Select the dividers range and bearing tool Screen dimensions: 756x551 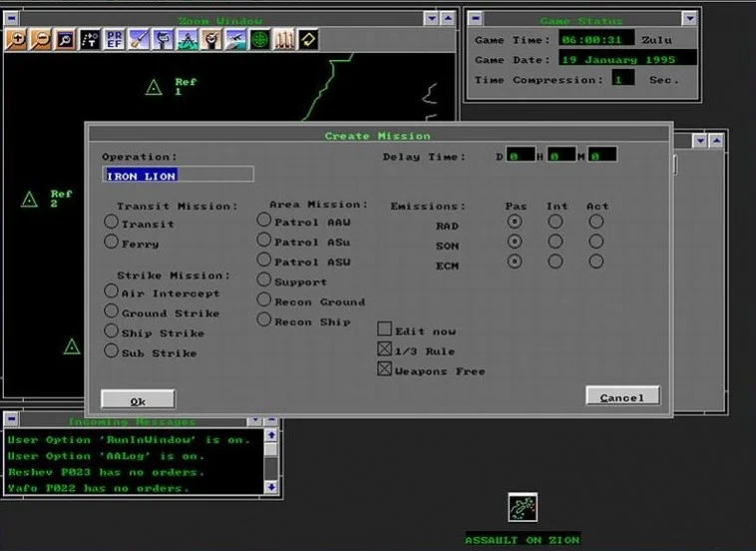188,39
